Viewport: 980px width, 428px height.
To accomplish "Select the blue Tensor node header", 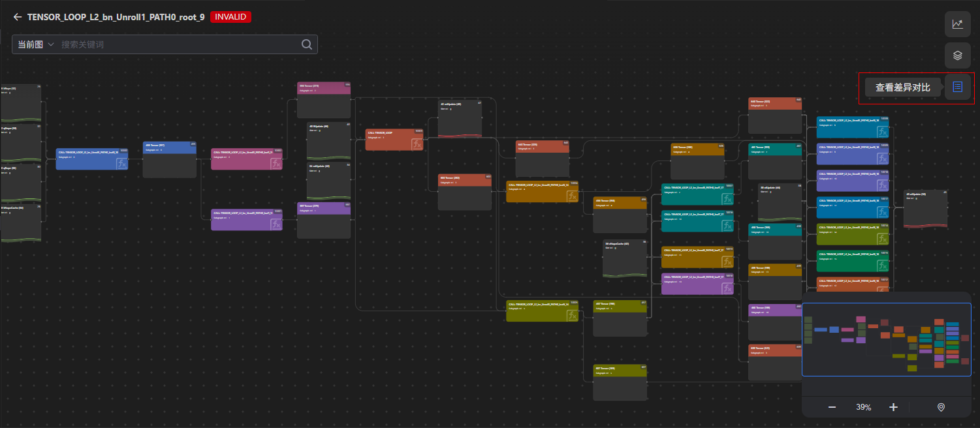I will click(169, 147).
